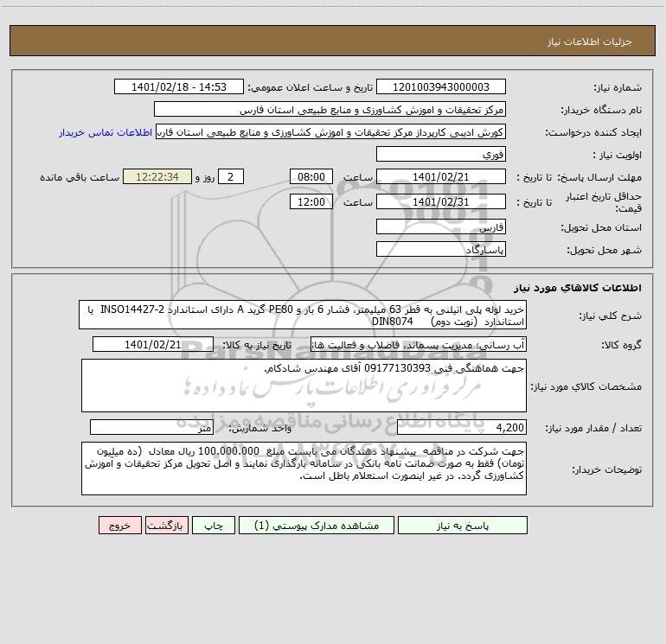Click the announcement date field 1401/02/18 - 14:53
This screenshot has height=644, width=666.
(179, 87)
